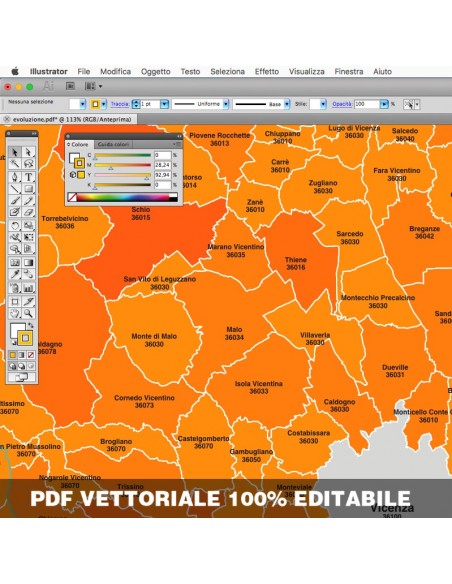Select the Zoom magnifier tool
Image resolution: width=452 pixels, height=584 pixels.
[29, 313]
